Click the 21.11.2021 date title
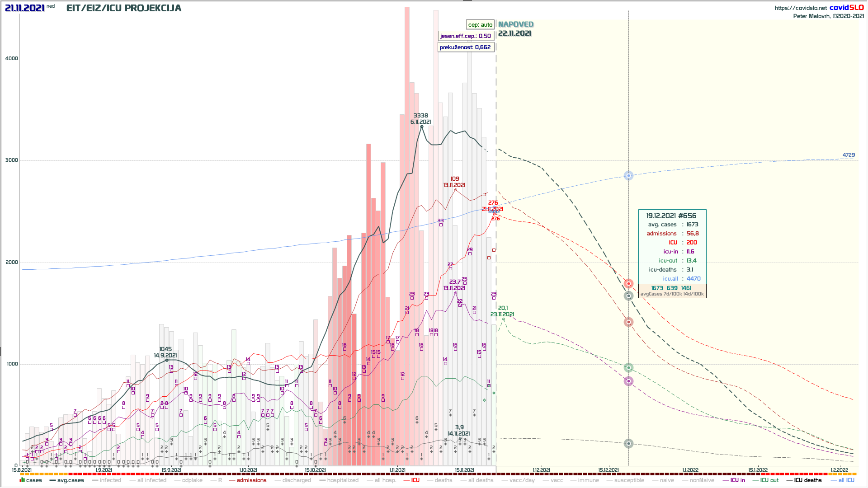Image resolution: width=868 pixels, height=488 pixels. point(25,8)
